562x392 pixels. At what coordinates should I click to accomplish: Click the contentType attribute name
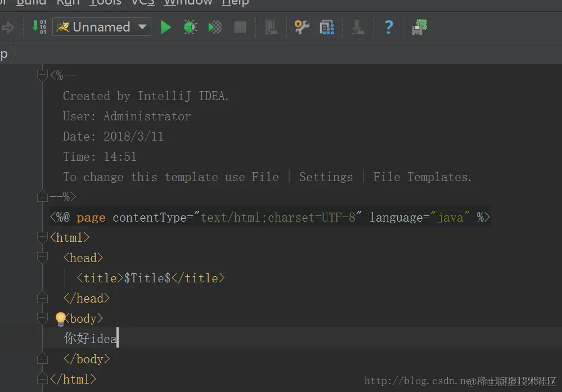pyautogui.click(x=150, y=218)
